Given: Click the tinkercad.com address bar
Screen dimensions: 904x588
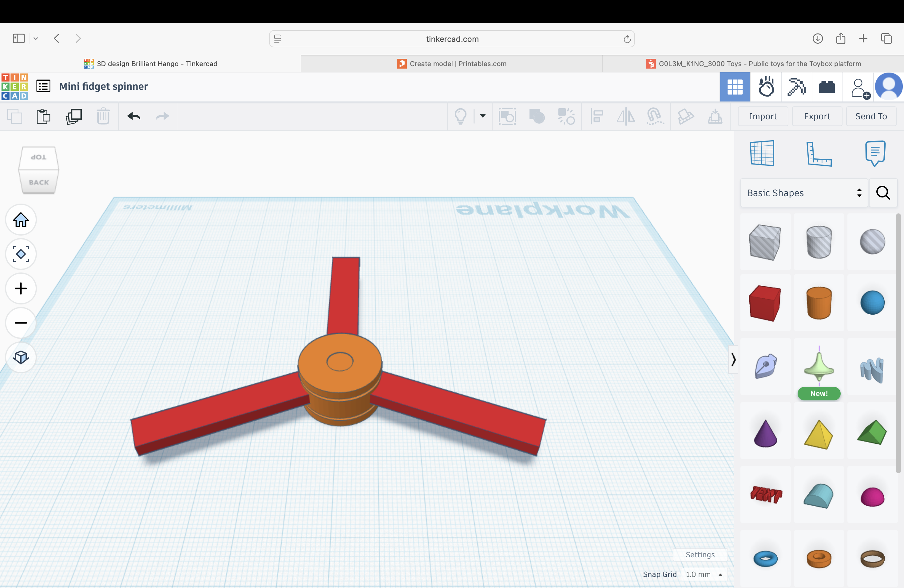Looking at the screenshot, I should click(452, 39).
